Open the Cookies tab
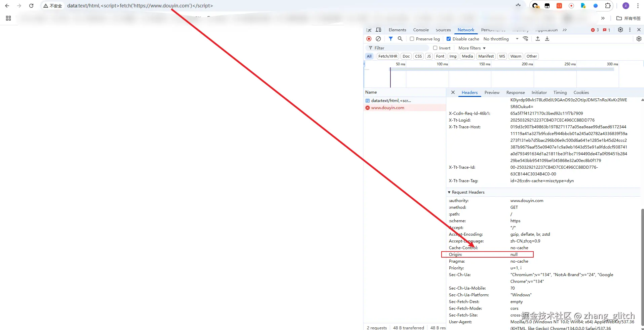Screen dimensions: 644x330 pyautogui.click(x=581, y=93)
